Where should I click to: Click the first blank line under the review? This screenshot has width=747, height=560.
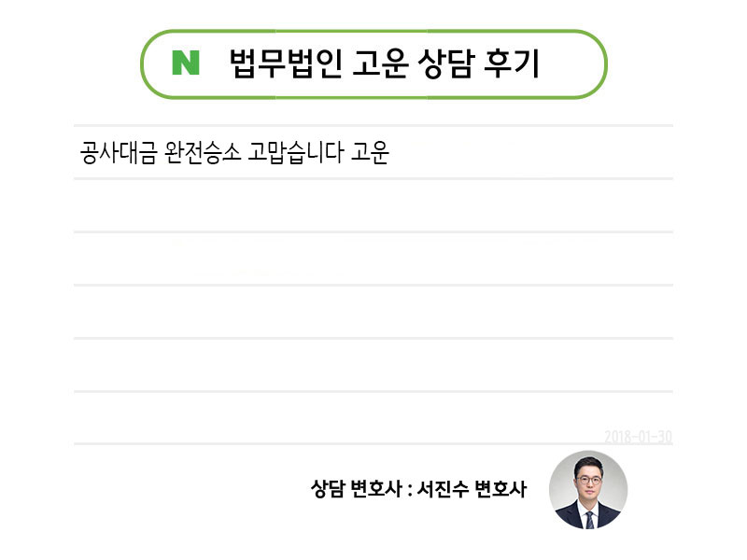[373, 205]
